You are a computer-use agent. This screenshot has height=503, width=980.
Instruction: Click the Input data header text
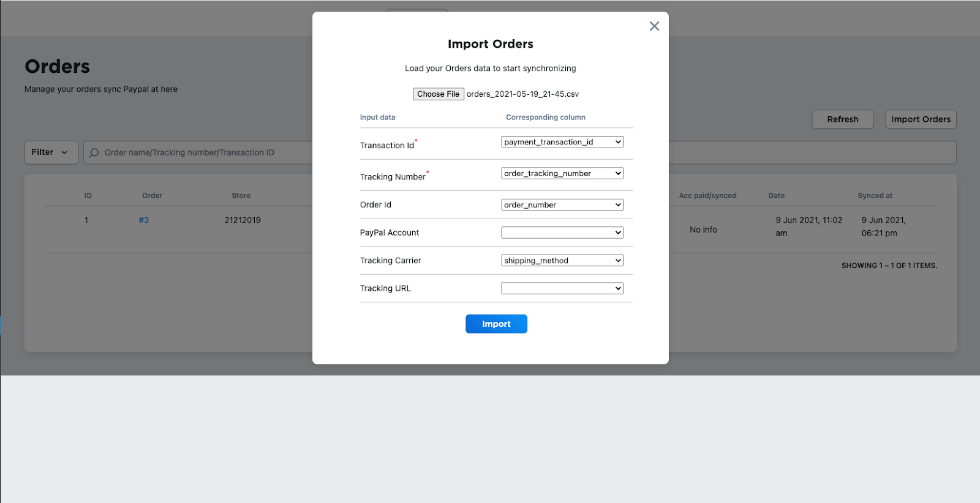click(377, 117)
